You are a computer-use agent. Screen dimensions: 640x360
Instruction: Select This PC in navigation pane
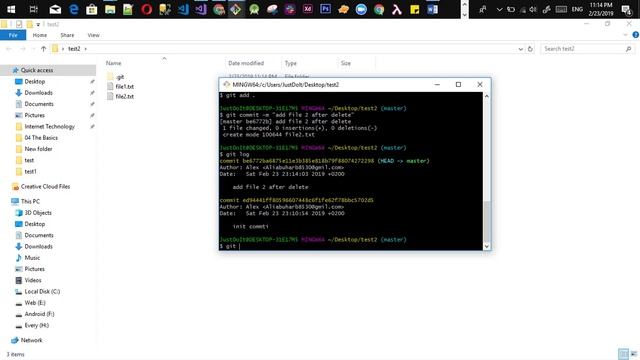(x=30, y=201)
